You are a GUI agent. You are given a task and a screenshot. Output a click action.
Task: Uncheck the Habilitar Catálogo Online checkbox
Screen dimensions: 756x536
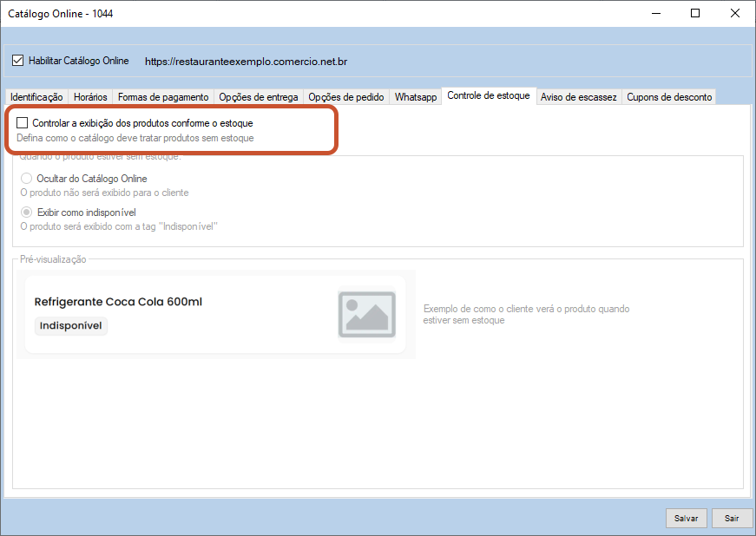(18, 61)
